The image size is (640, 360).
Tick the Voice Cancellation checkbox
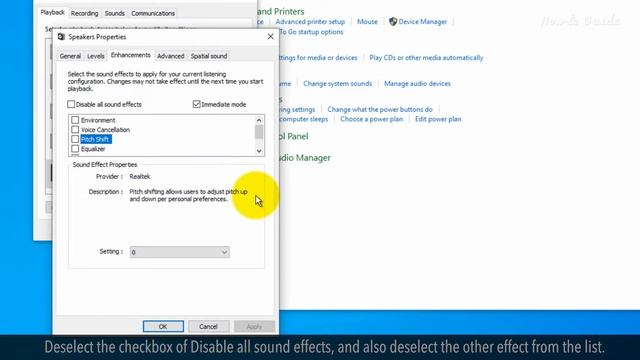(x=75, y=130)
